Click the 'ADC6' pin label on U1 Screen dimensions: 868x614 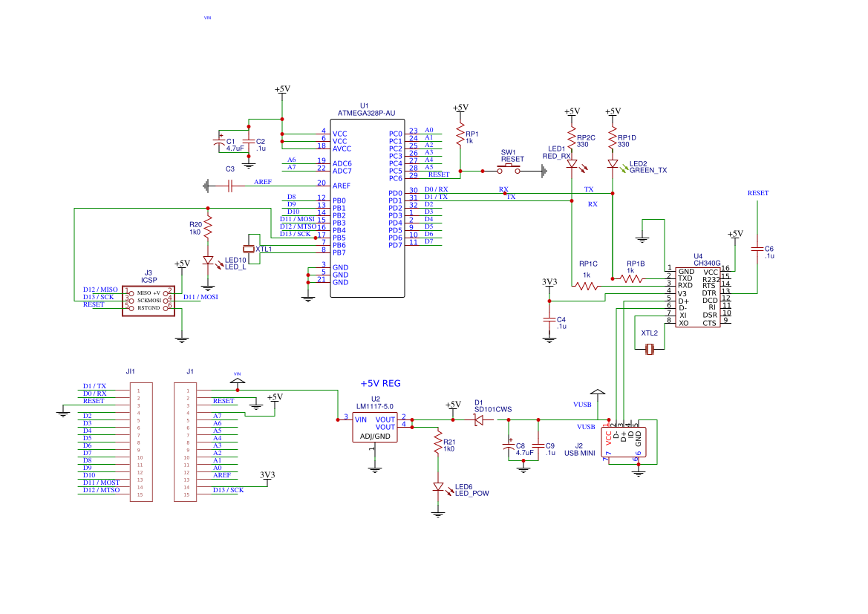[x=342, y=164]
